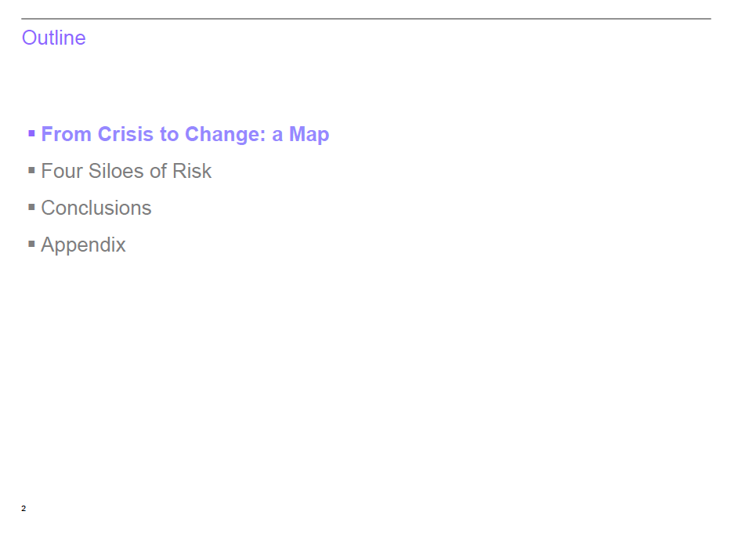Viewport: 756px width, 544px height.
Task: Click the bullet marker before "Appendix"
Action: point(31,244)
